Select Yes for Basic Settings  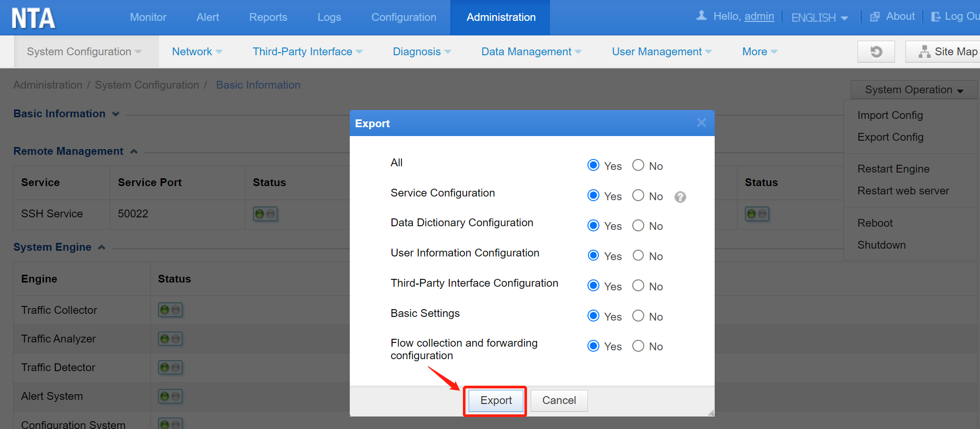tap(593, 316)
